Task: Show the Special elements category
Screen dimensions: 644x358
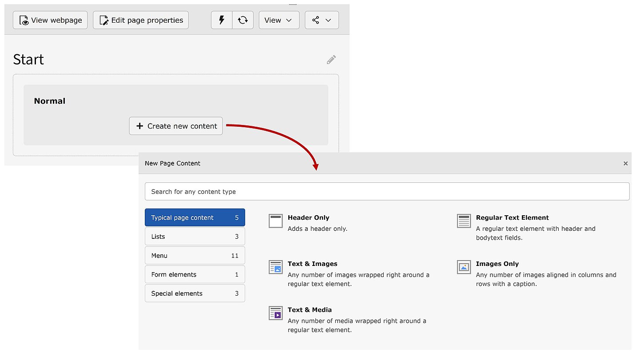Action: click(x=195, y=294)
